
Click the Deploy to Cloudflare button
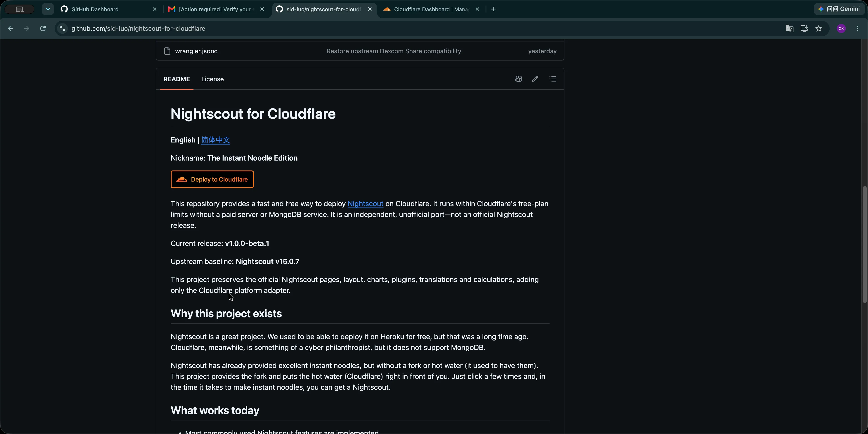pyautogui.click(x=212, y=180)
